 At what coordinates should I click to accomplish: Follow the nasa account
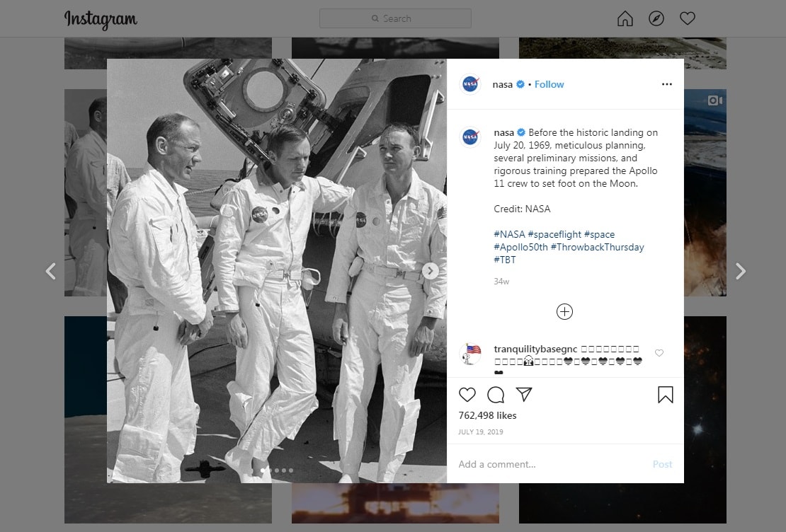tap(549, 84)
